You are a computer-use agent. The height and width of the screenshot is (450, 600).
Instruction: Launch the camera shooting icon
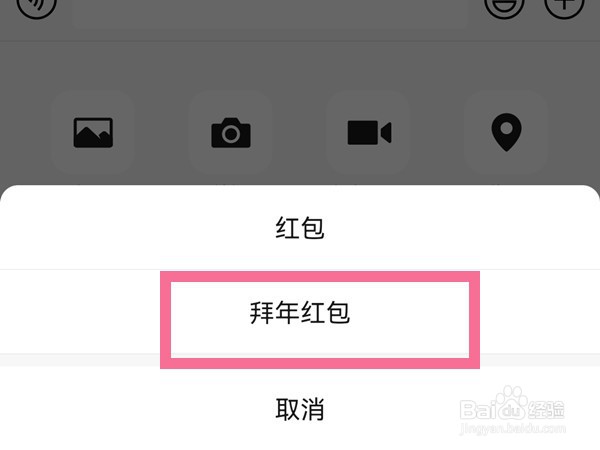(x=231, y=132)
